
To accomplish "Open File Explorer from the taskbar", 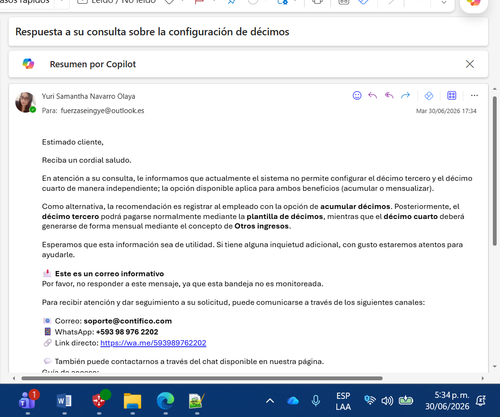I will (132, 401).
